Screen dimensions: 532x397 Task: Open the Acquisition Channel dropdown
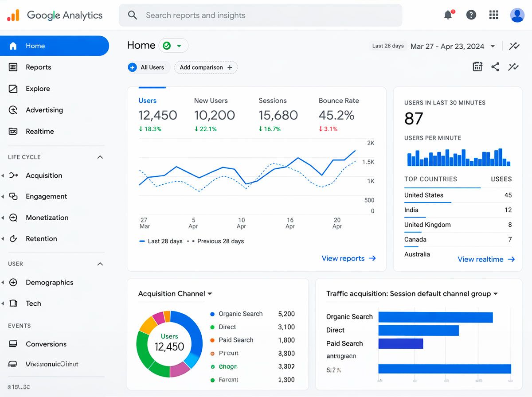point(175,294)
